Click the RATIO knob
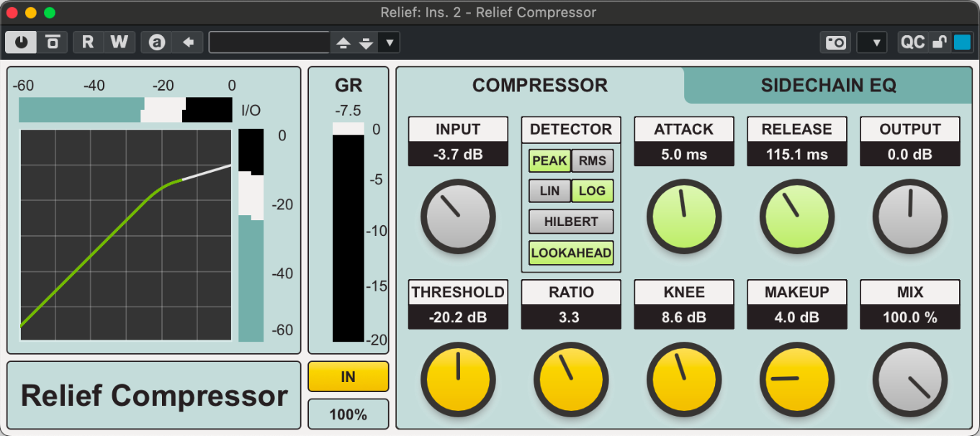 pyautogui.click(x=571, y=379)
